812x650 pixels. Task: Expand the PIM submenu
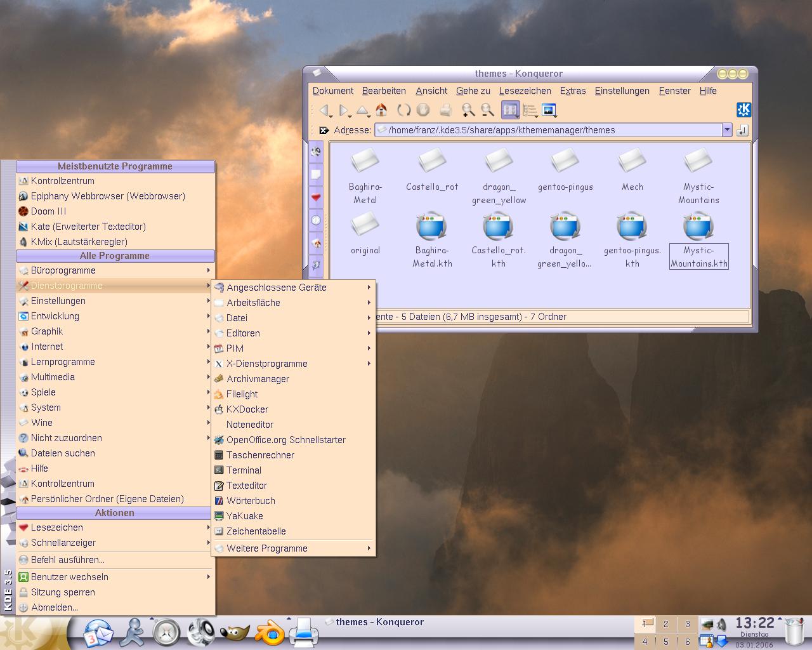click(x=293, y=348)
